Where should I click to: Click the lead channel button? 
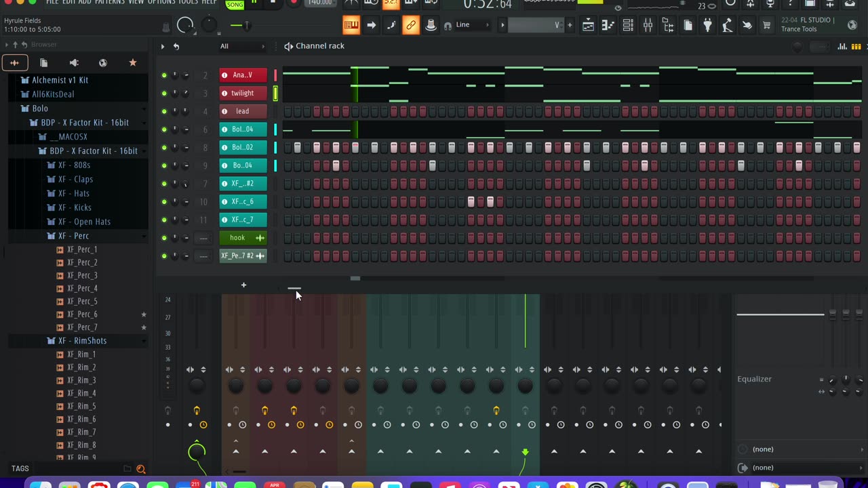click(x=243, y=111)
